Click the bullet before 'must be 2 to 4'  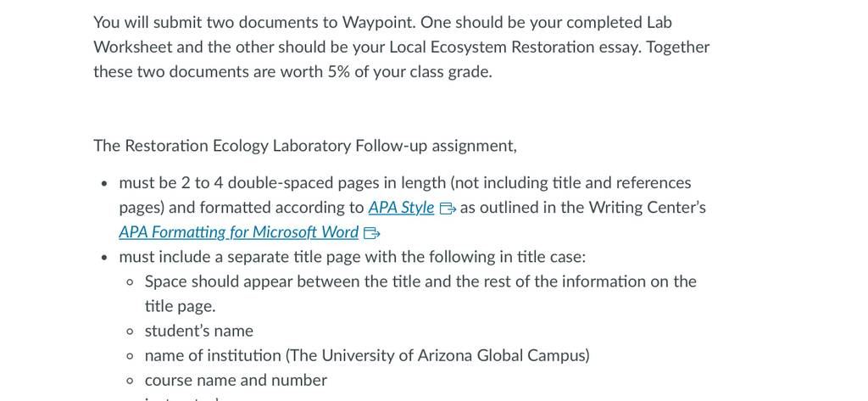104,184
